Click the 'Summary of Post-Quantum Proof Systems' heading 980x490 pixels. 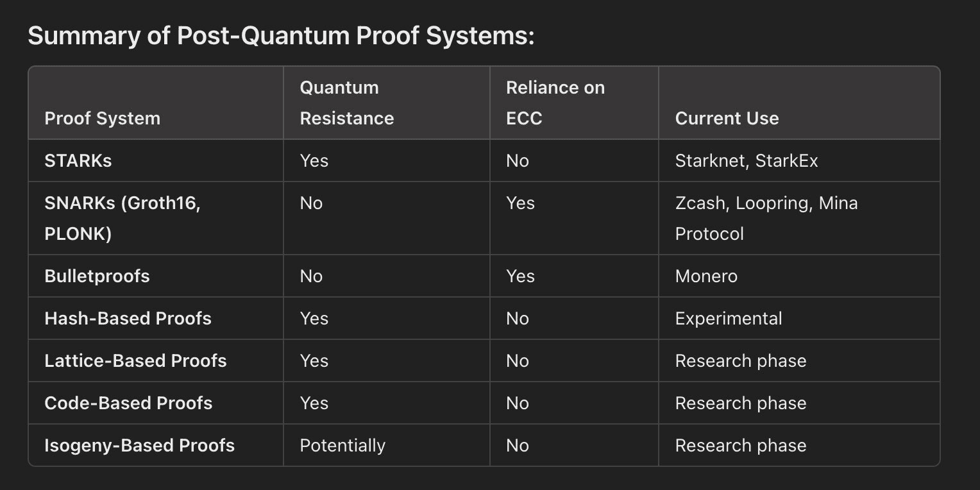point(281,37)
